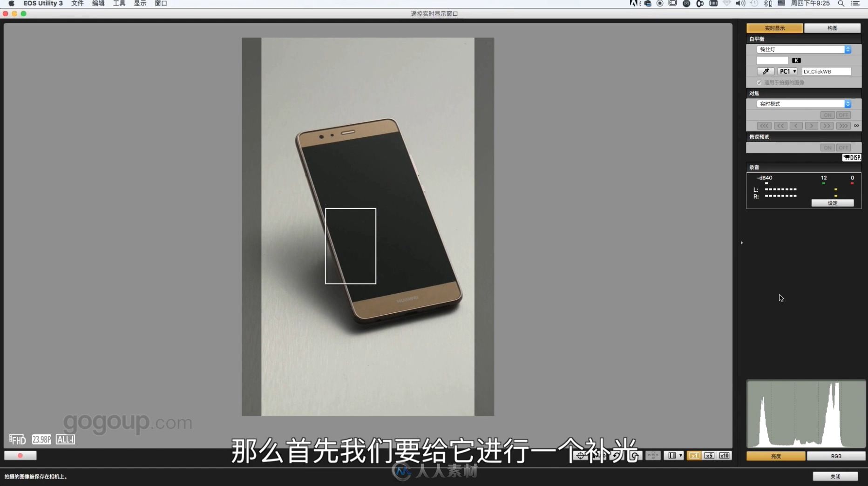Screen dimensions: 868x486
Task: Click the color temperature input field
Action: point(772,61)
